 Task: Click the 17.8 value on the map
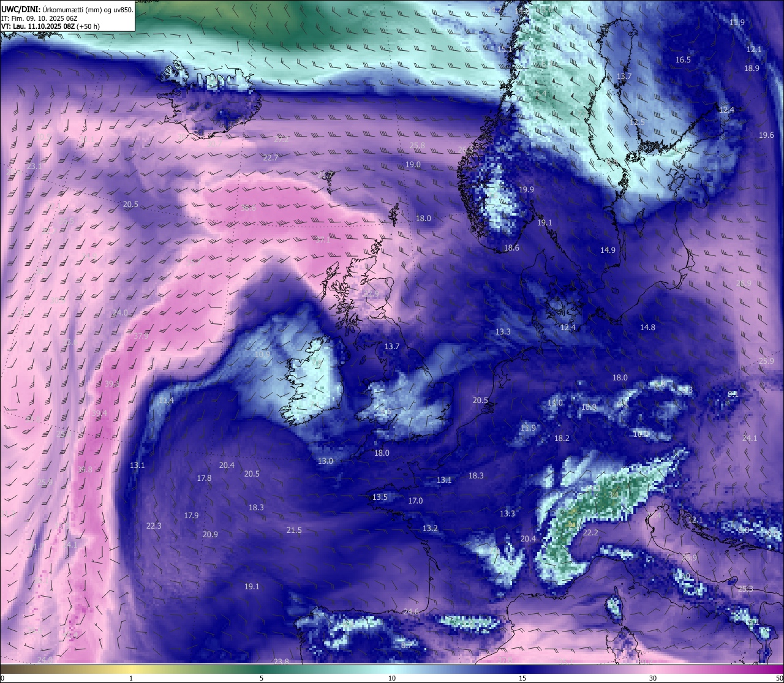204,478
